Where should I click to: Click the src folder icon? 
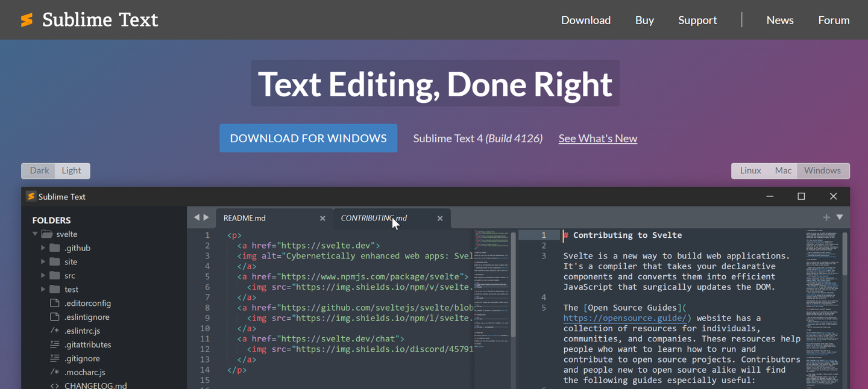55,275
